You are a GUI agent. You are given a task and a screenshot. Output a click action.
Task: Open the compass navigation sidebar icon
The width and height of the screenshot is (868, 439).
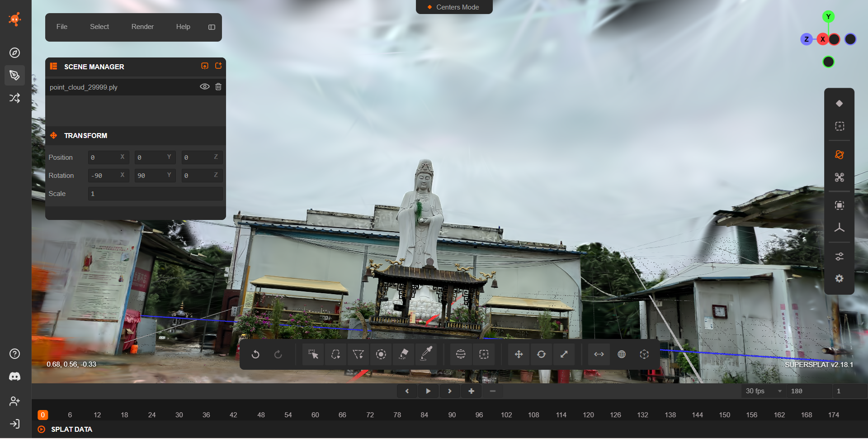(15, 52)
